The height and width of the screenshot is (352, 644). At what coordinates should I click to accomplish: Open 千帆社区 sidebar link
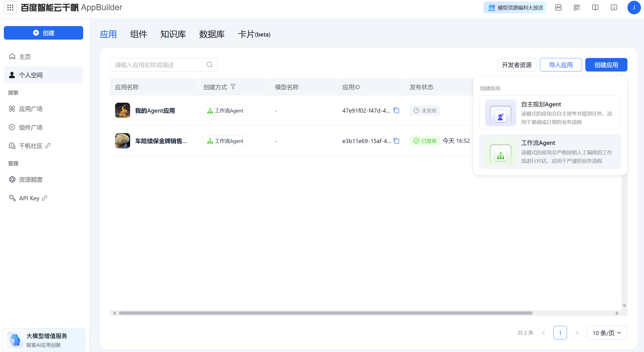point(31,146)
